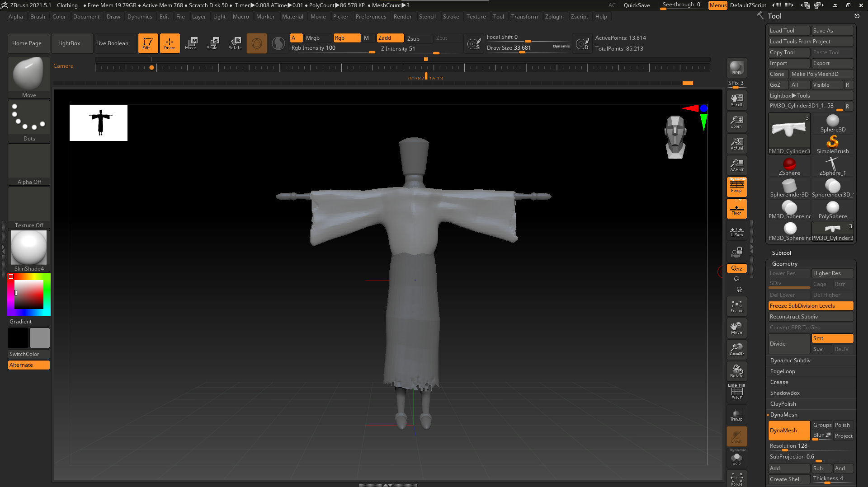868x487 pixels.
Task: Select the Rotate transform tool
Action: 235,43
